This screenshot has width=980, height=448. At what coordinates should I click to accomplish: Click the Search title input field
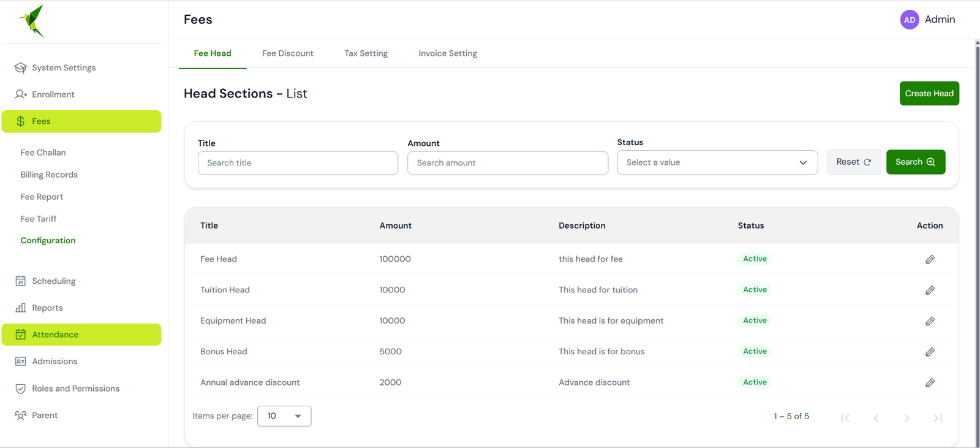click(298, 163)
